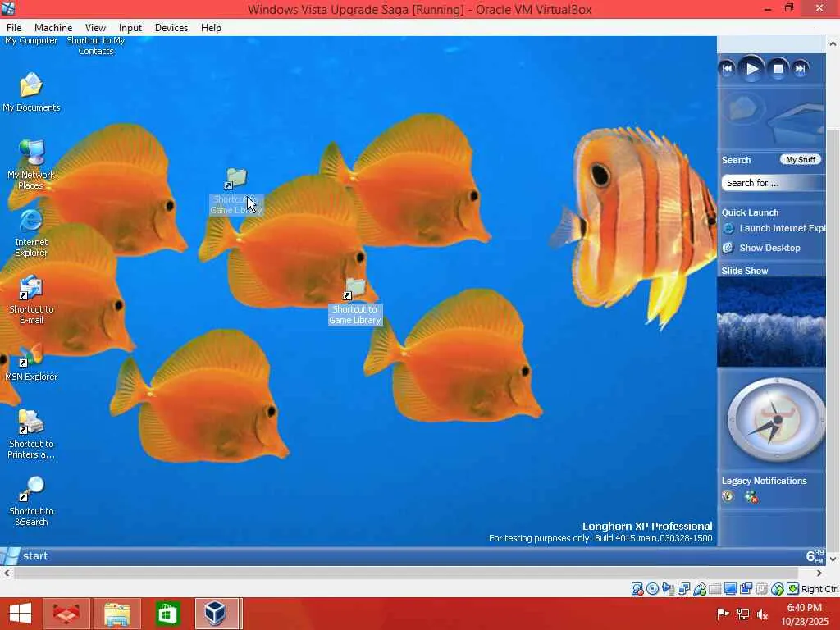Screen dimensions: 840x630
Task: Click the VirtualBox USB devices icon
Action: pyautogui.click(x=699, y=589)
